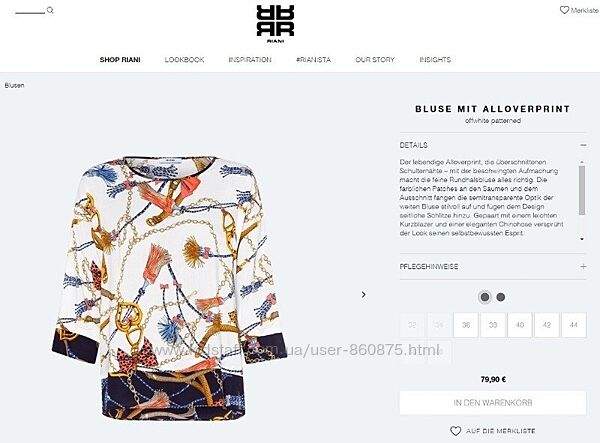Show next product image arrow
Viewport: 600px width, 443px height.
click(364, 295)
